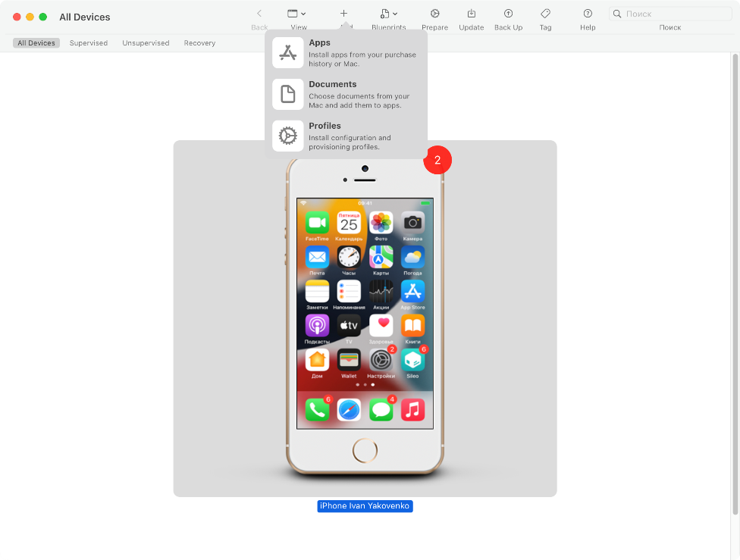
Task: Click the iPhone home button
Action: coord(365,451)
